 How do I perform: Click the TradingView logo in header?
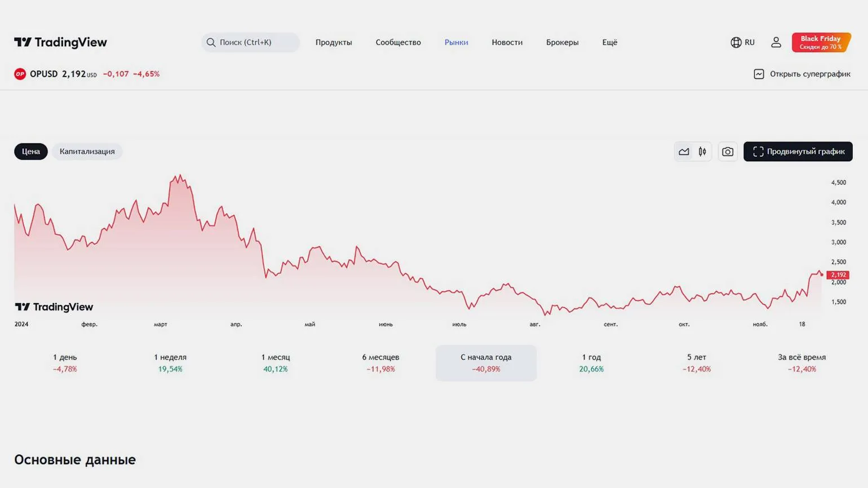click(60, 42)
